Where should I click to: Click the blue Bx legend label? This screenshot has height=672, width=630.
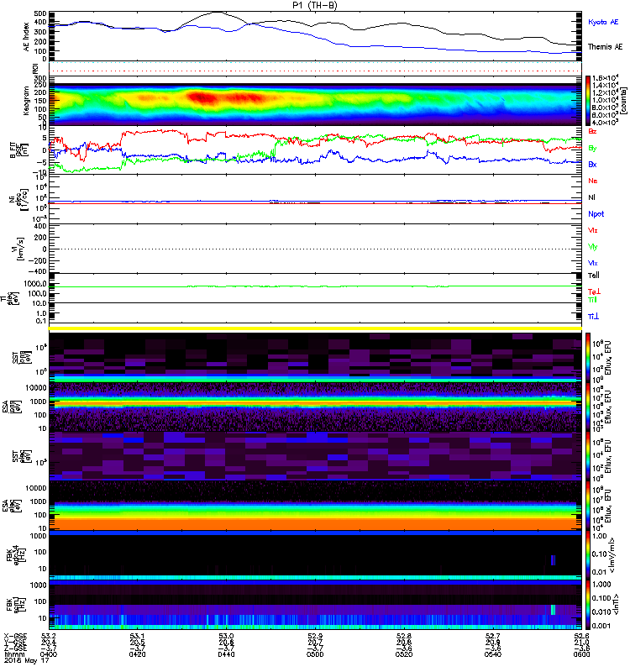coord(594,164)
